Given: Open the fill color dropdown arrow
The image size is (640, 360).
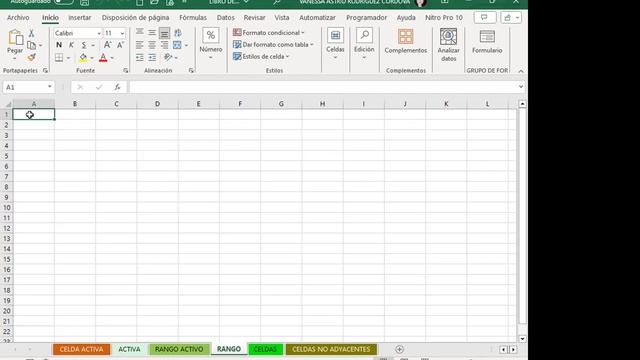Looking at the screenshot, I should click(x=92, y=58).
